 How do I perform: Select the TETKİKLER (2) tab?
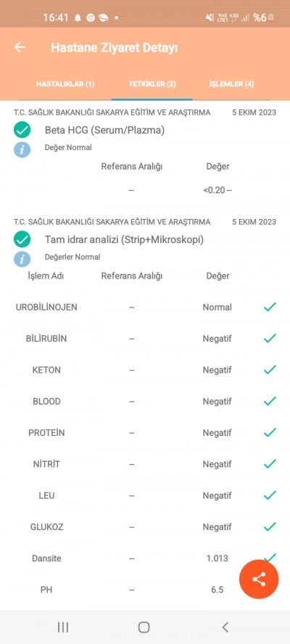(x=152, y=84)
